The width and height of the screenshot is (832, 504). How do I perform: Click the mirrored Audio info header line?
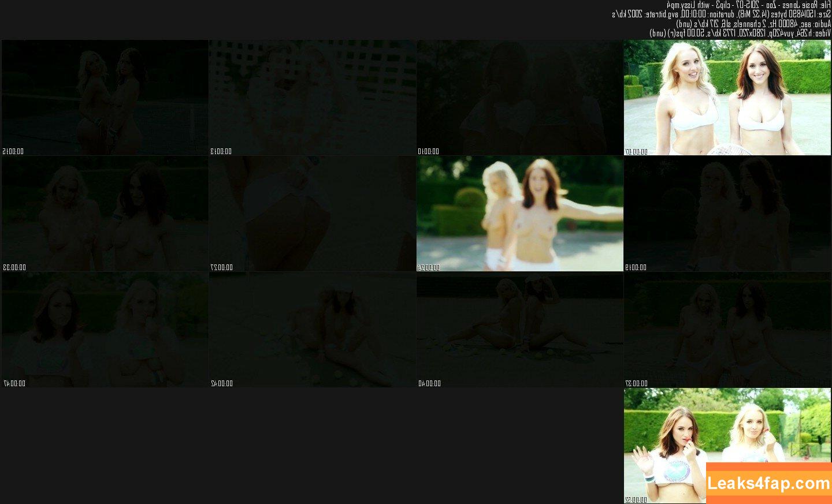pyautogui.click(x=753, y=24)
